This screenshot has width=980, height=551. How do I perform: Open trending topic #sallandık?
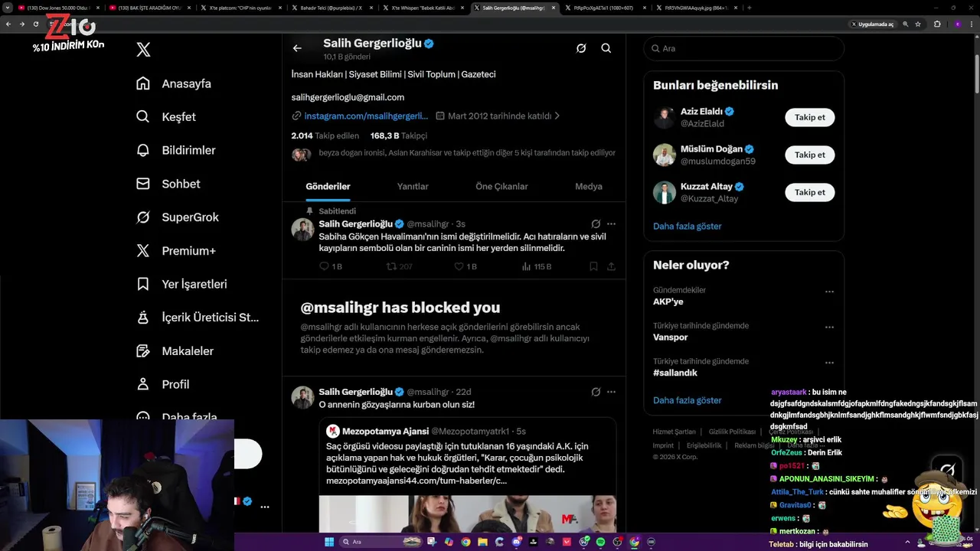(675, 373)
